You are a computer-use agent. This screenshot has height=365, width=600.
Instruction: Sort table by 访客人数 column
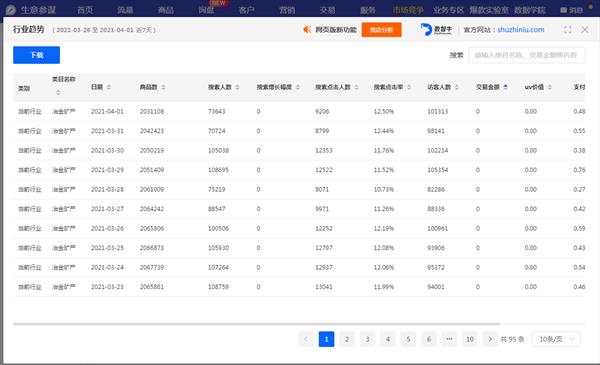pyautogui.click(x=457, y=87)
